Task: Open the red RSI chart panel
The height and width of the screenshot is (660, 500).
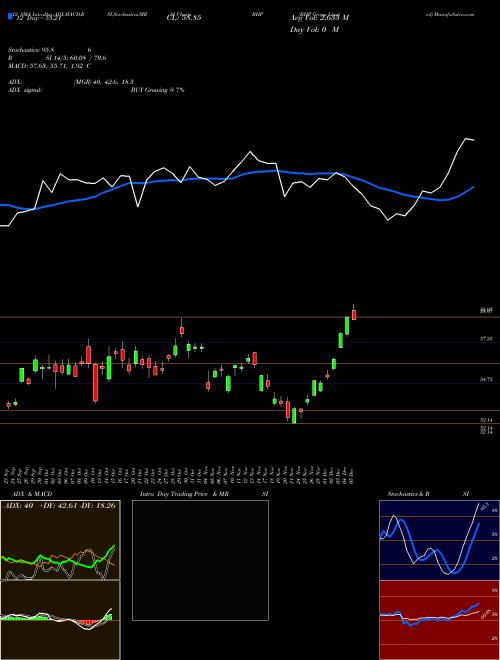Action: (x=439, y=620)
